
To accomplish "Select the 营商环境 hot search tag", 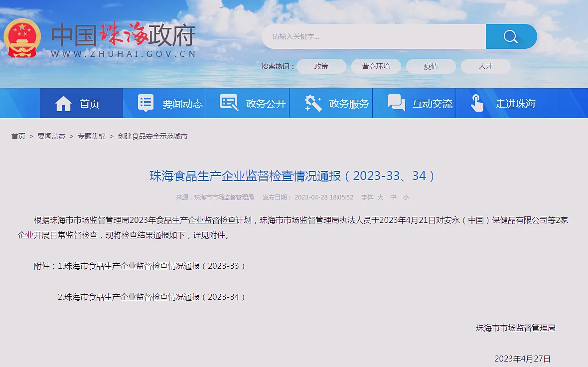I will pos(376,66).
